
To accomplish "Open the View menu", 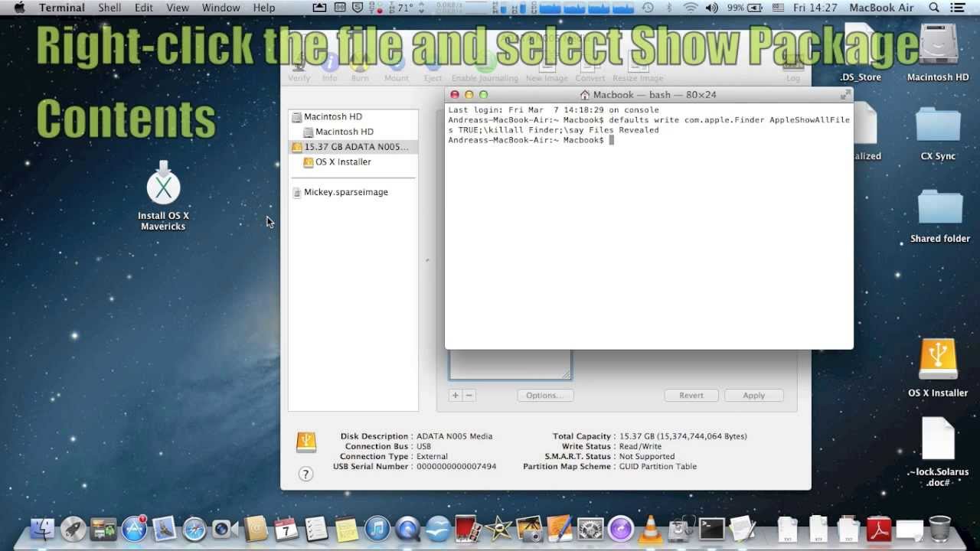I will (x=178, y=8).
